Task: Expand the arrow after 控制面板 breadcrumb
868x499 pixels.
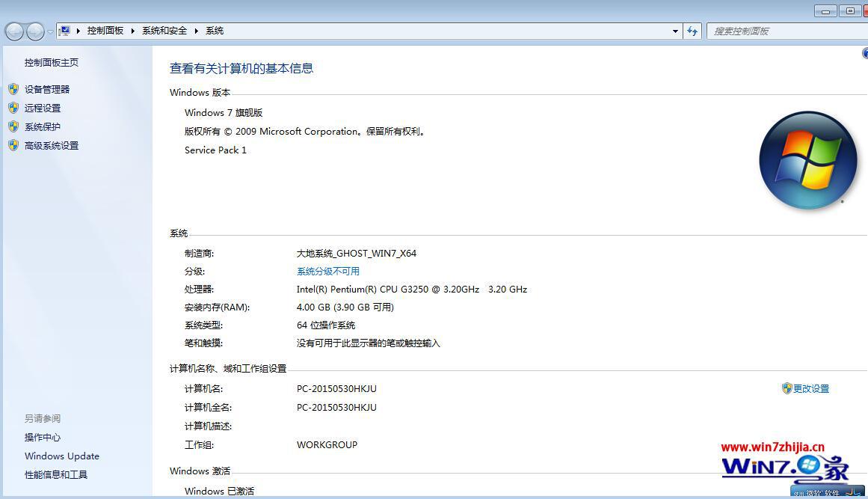Action: (x=133, y=31)
